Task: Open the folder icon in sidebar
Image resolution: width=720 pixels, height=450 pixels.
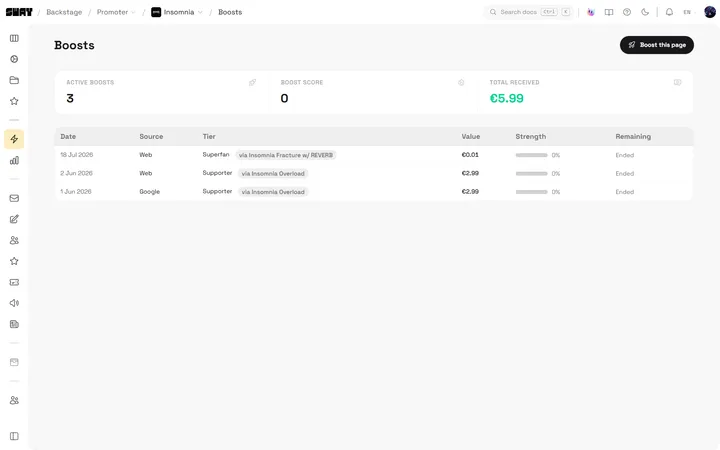Action: click(x=14, y=80)
